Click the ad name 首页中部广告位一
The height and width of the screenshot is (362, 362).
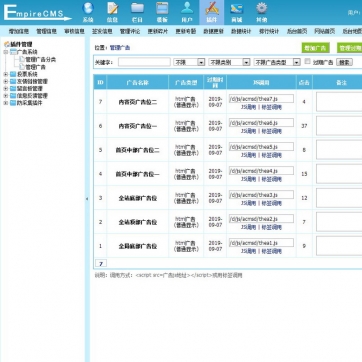[138, 174]
